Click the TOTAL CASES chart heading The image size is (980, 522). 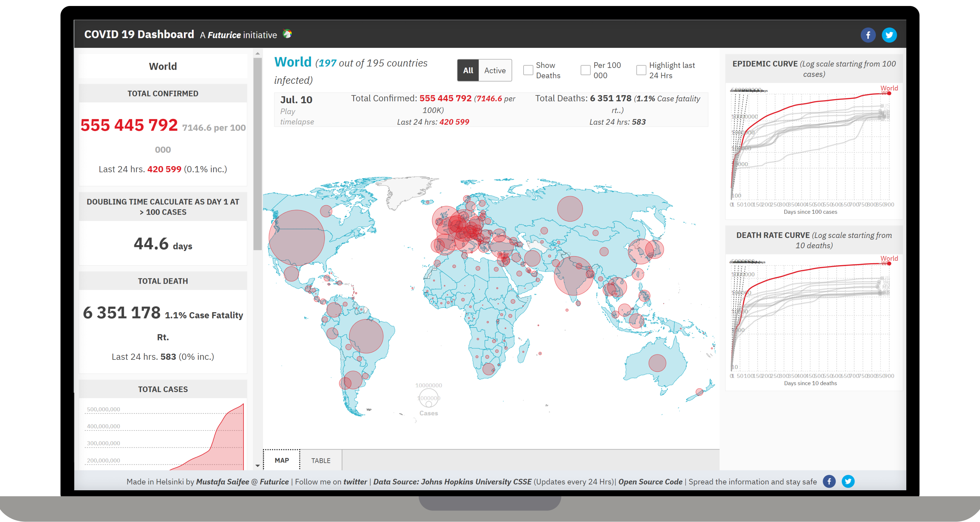point(163,389)
